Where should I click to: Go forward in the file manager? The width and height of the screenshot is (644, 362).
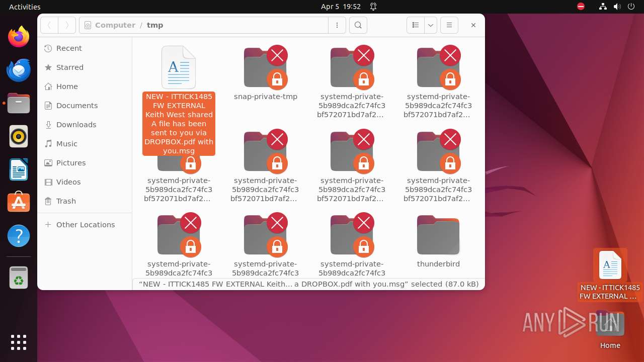(x=67, y=25)
